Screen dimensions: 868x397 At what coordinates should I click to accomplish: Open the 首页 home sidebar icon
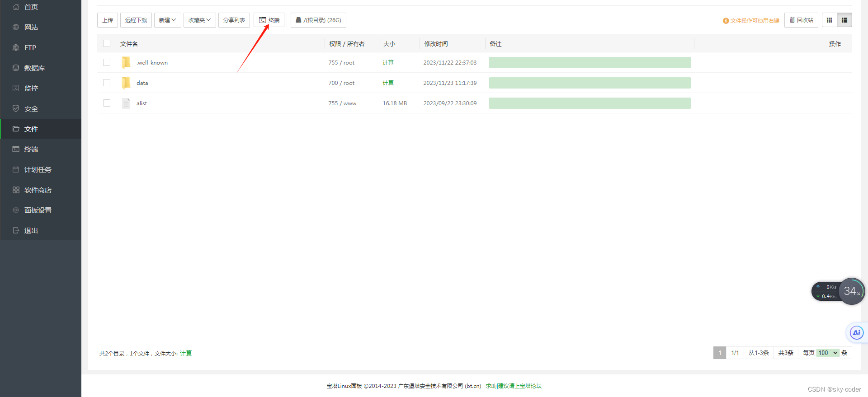16,7
